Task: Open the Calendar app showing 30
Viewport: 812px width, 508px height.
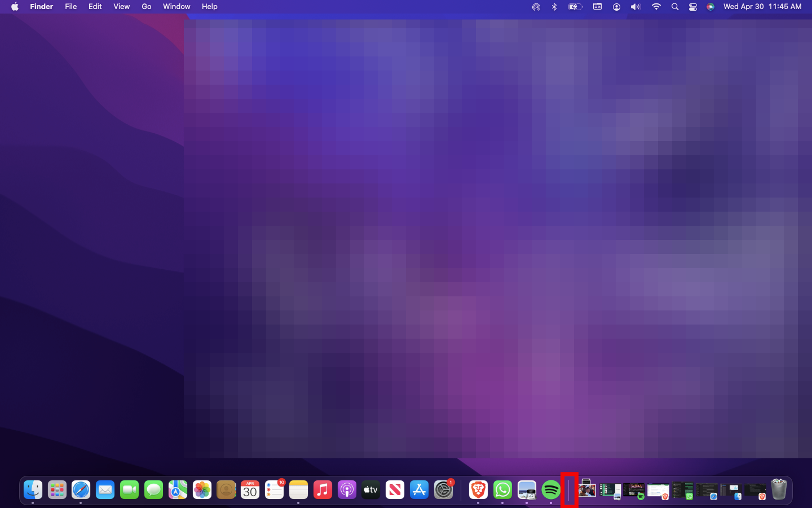Action: coord(250,489)
